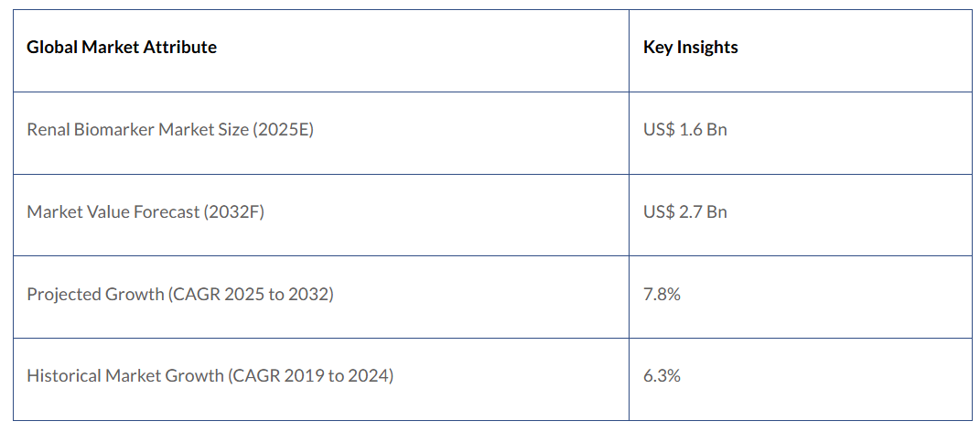Click the word "Insights" in the header
The width and height of the screenshot is (980, 432).
tap(707, 48)
